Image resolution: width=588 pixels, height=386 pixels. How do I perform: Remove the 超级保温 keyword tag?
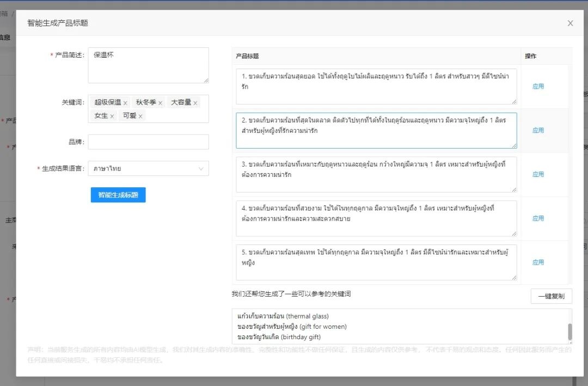(125, 103)
